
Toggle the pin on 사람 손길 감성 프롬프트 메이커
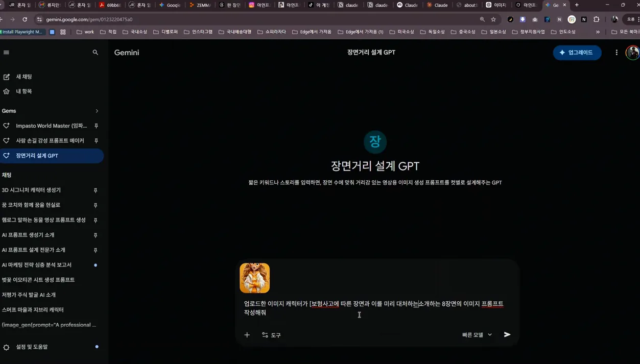click(96, 140)
